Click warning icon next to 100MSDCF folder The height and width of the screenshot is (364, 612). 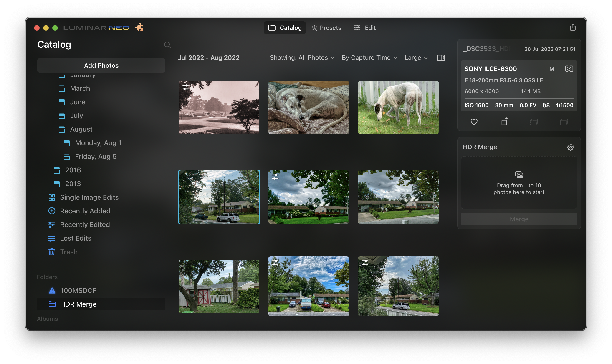[x=52, y=291]
